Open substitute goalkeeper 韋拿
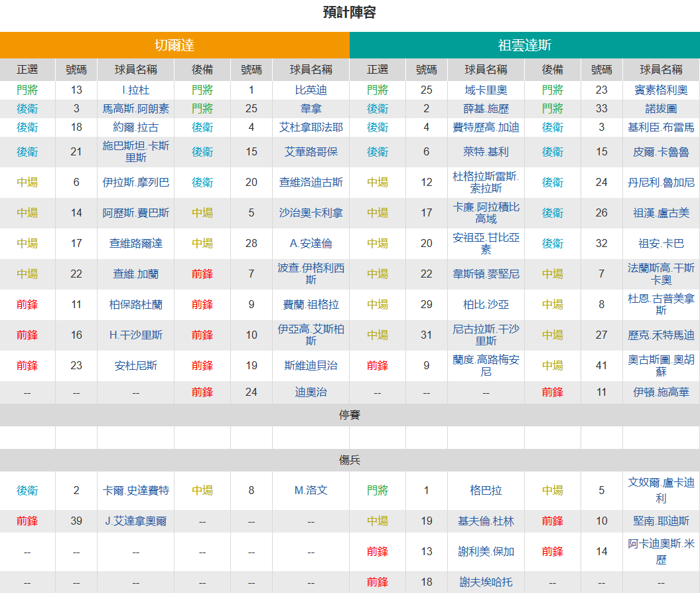The width and height of the screenshot is (700, 593). coord(311,109)
